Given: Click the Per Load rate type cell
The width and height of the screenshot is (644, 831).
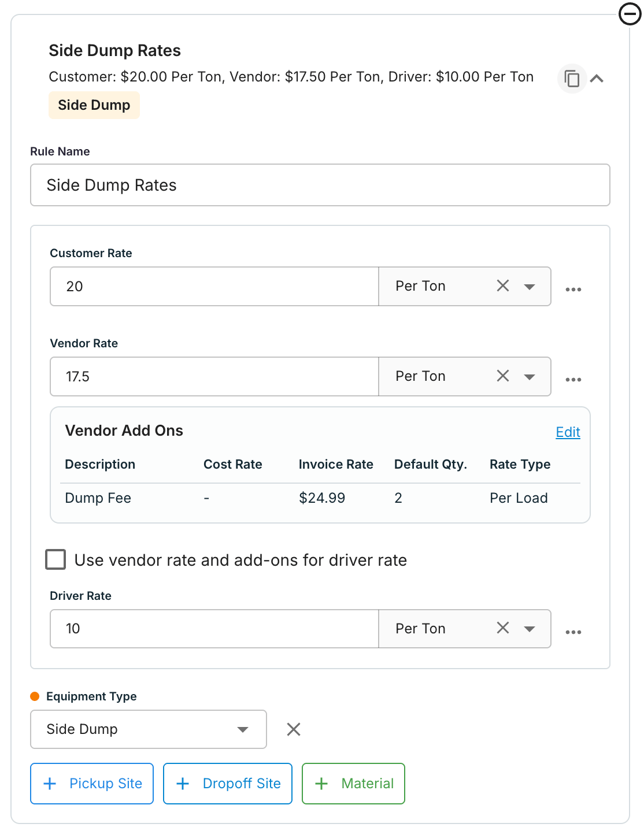Looking at the screenshot, I should click(519, 498).
